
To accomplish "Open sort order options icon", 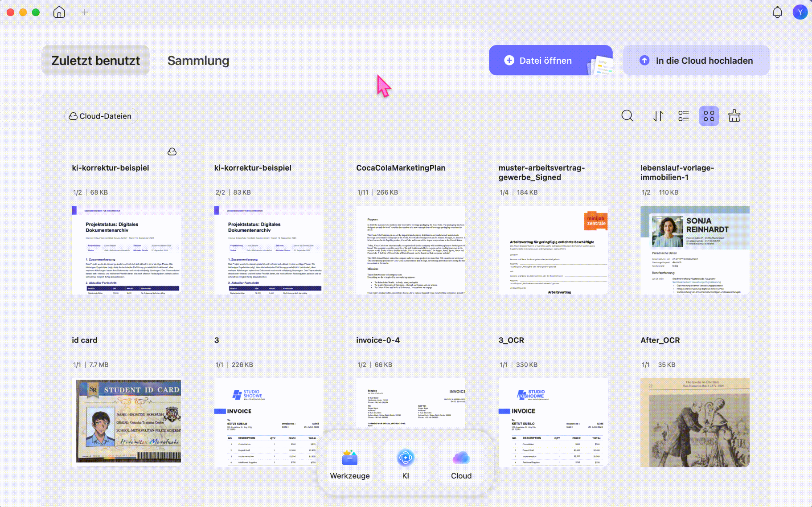I will point(658,116).
